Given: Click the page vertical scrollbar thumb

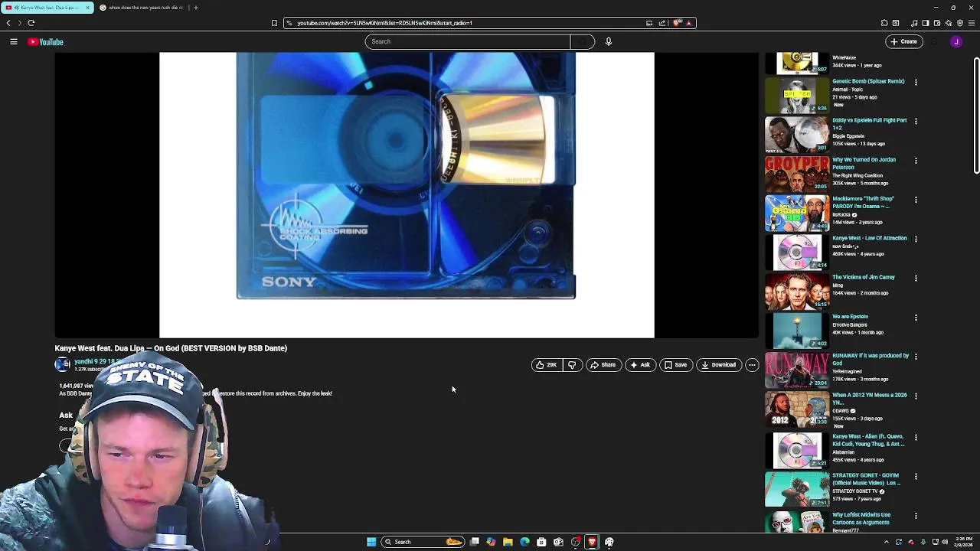Looking at the screenshot, I should 975,115.
